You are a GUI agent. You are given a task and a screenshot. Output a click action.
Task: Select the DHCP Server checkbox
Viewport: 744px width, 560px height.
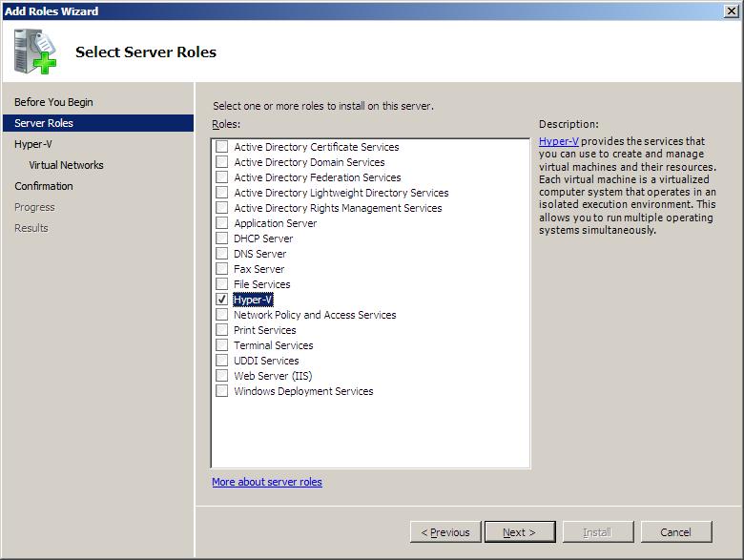point(221,239)
